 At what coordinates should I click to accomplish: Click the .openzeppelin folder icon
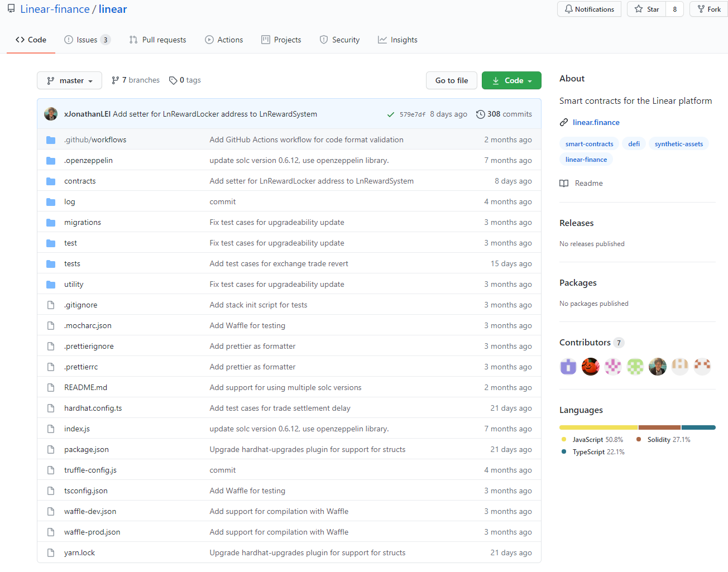pos(51,160)
